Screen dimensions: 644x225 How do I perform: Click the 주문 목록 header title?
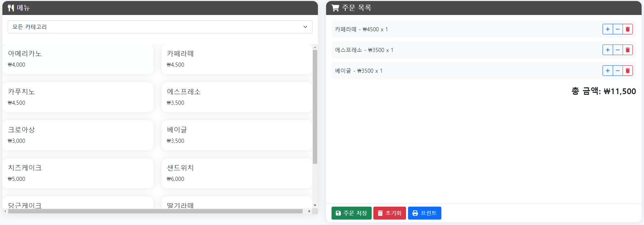click(x=356, y=8)
